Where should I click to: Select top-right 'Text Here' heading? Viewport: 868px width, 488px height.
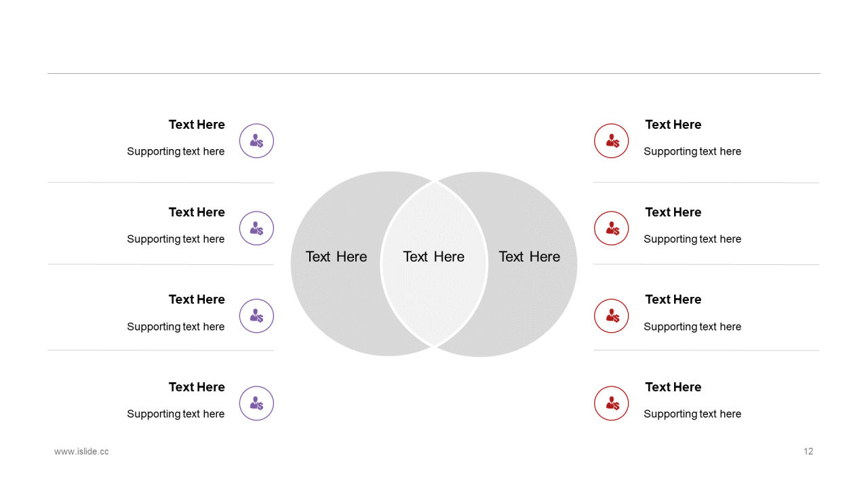[x=673, y=125]
